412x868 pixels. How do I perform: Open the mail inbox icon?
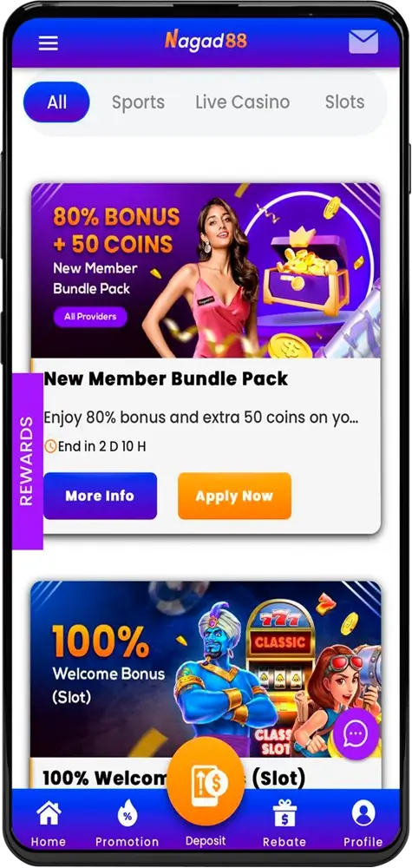363,42
